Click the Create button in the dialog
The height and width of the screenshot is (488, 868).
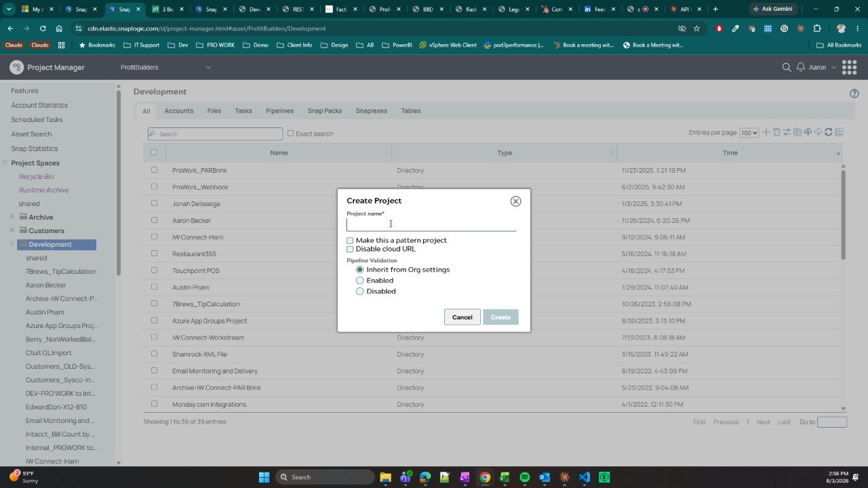(500, 317)
